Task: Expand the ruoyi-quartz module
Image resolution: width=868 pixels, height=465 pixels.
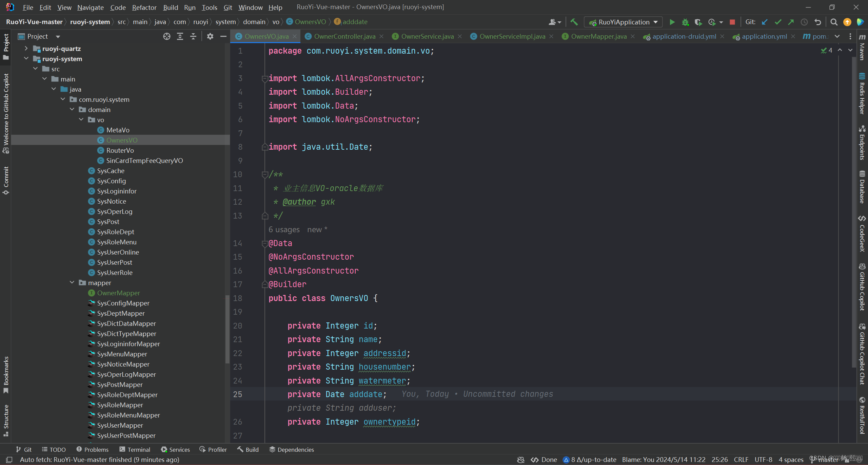Action: [26, 49]
